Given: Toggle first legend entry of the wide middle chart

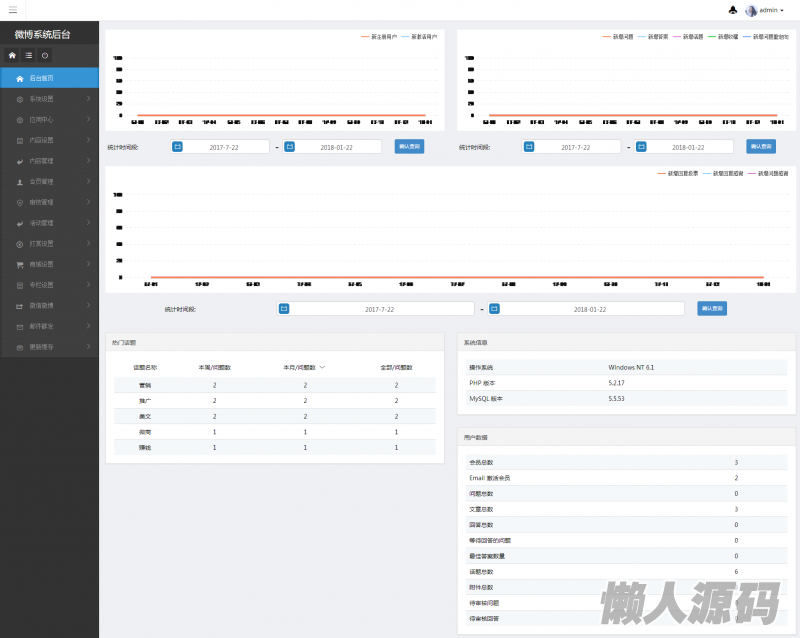Looking at the screenshot, I should point(680,173).
